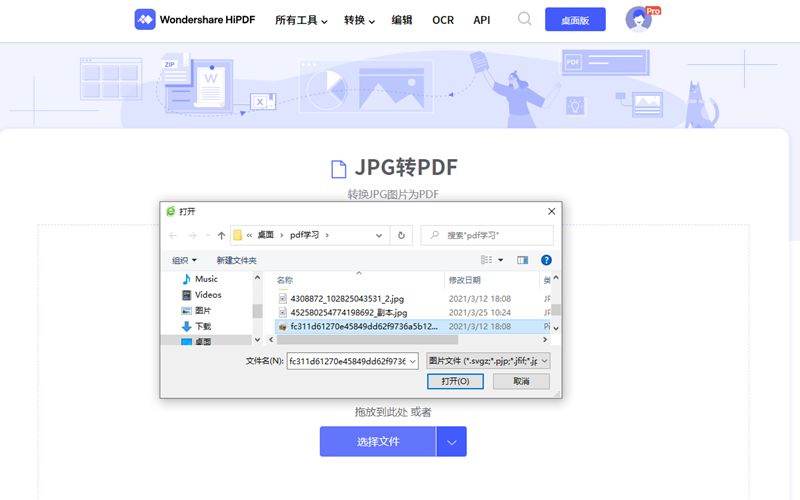Click the search magnifier icon in header
The image size is (800, 500).
[x=524, y=19]
